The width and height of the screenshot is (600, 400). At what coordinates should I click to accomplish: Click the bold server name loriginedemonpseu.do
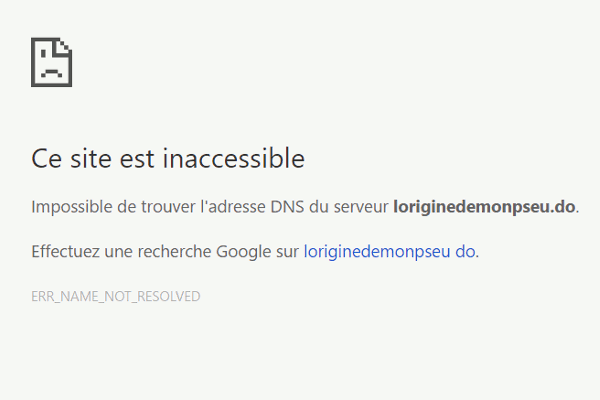coord(484,207)
